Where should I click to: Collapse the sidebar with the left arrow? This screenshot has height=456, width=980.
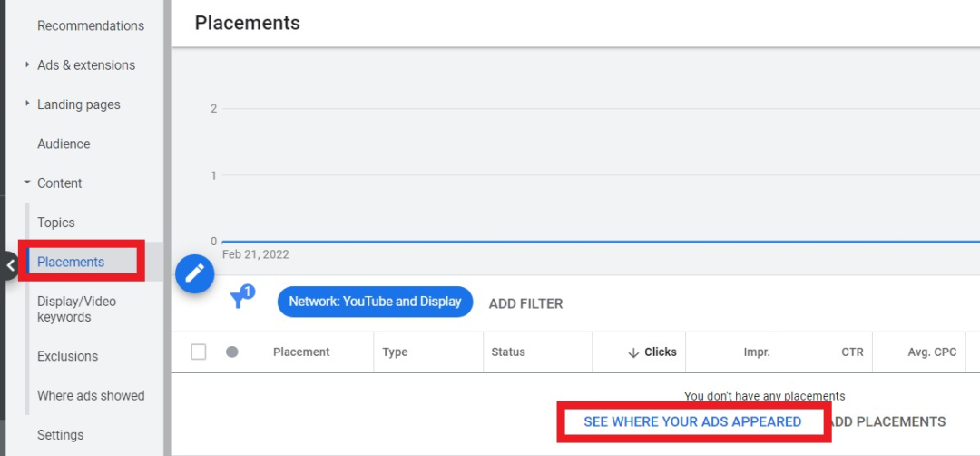[10, 265]
